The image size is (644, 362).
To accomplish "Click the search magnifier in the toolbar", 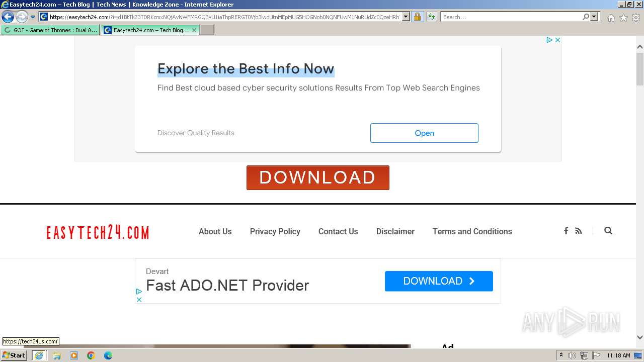I will coord(586,17).
